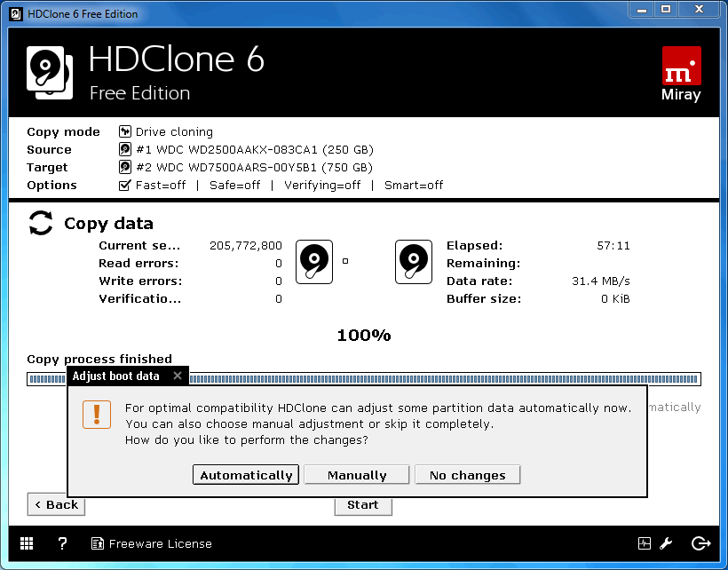Image resolution: width=728 pixels, height=570 pixels.
Task: Click the Copy process finished status text
Action: [x=99, y=359]
